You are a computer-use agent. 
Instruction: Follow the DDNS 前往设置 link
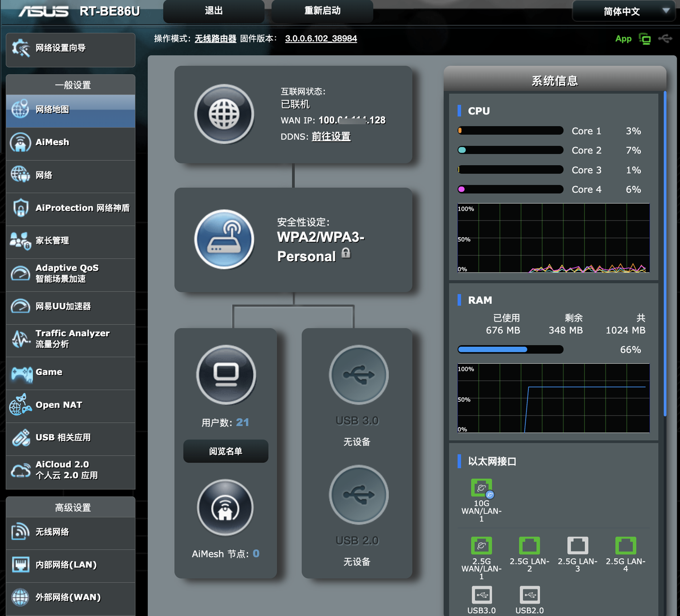(331, 137)
